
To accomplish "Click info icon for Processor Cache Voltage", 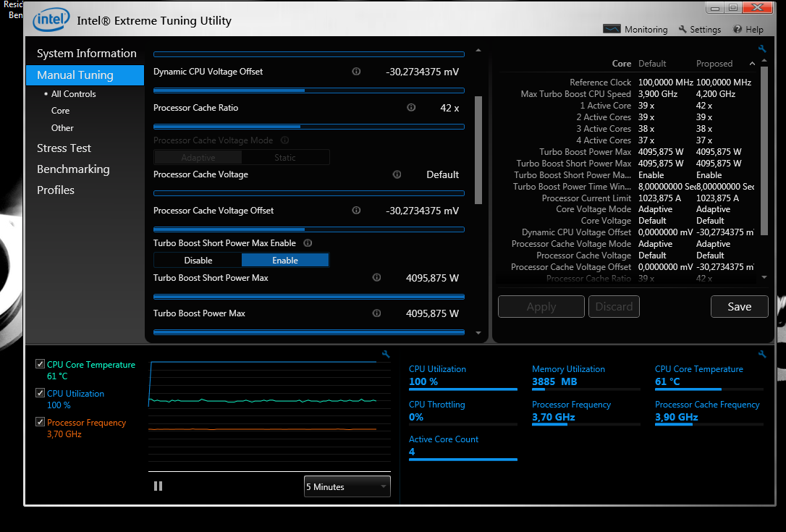I will 397,174.
